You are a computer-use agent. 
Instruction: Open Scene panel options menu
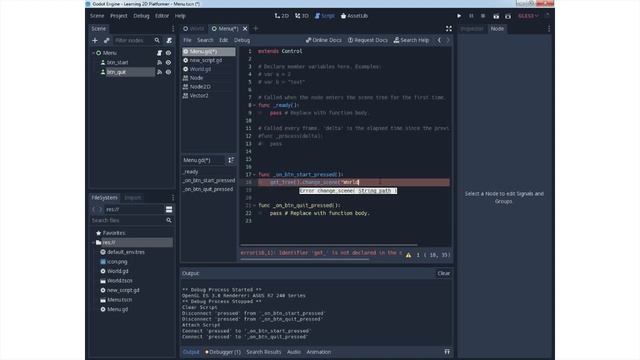[x=173, y=29]
